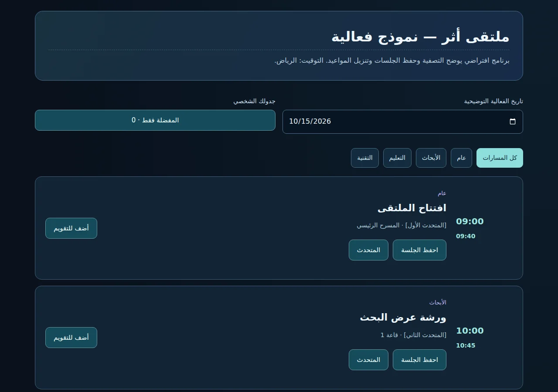Add ورشة عرض البحث to the calendar
The width and height of the screenshot is (558, 392).
(x=71, y=338)
